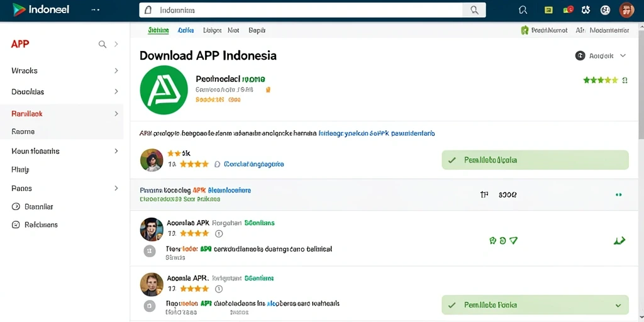Click the small orange badge beside app subtitle
Viewport: 644px width, 322px height.
coord(268,89)
